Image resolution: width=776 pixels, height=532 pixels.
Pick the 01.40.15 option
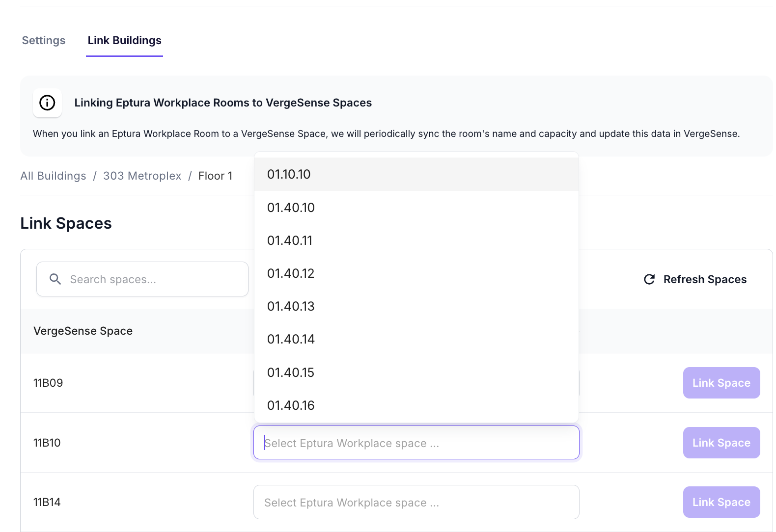(x=416, y=372)
